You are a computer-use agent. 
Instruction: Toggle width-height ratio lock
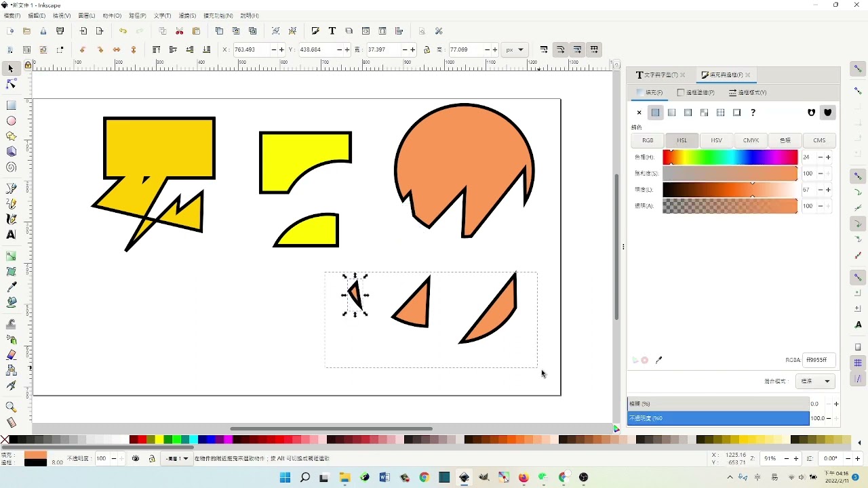[x=427, y=49]
